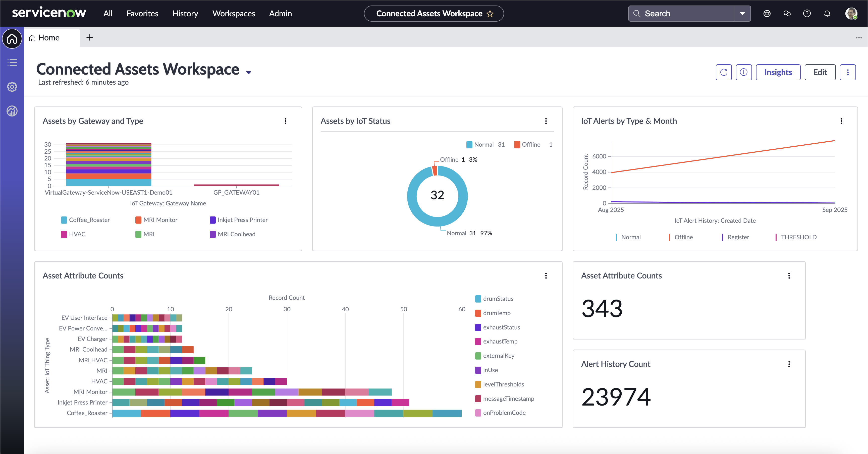This screenshot has height=454, width=868.
Task: Toggle MRI Monitor series in gateway legend
Action: pos(156,220)
